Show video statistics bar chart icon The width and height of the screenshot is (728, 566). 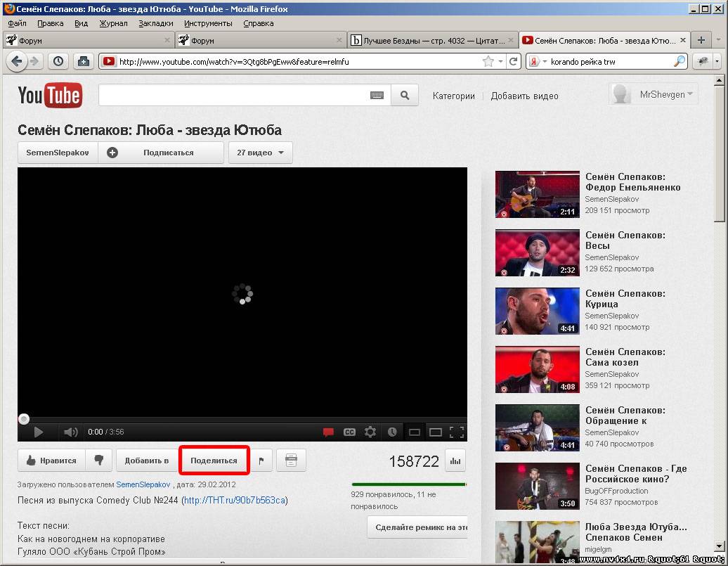pyautogui.click(x=455, y=461)
